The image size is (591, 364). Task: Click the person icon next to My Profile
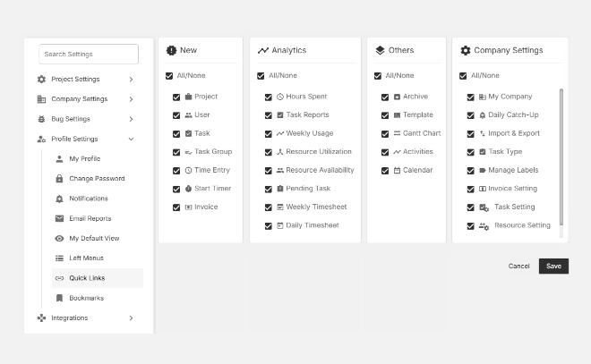59,159
